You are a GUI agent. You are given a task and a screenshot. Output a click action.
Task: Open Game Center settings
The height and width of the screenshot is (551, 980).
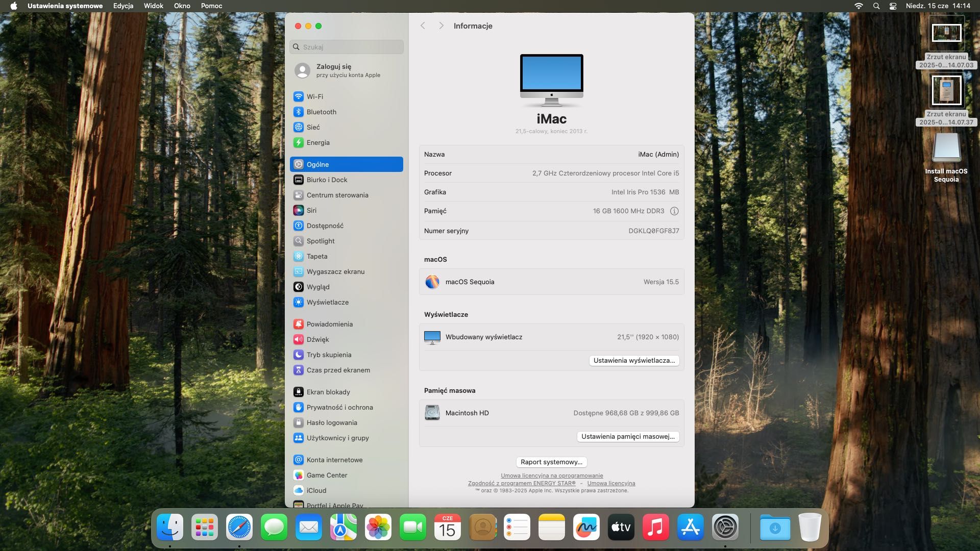point(346,475)
